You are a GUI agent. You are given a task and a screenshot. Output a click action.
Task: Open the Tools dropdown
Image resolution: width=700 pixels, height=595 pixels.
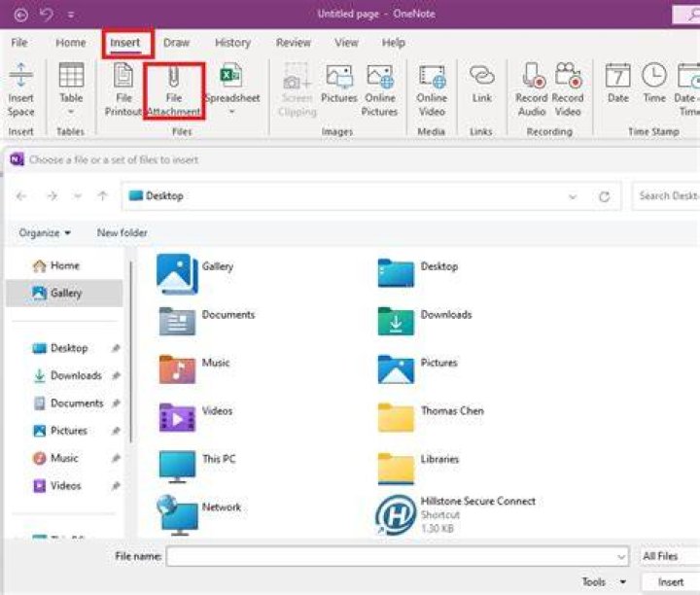pyautogui.click(x=604, y=582)
